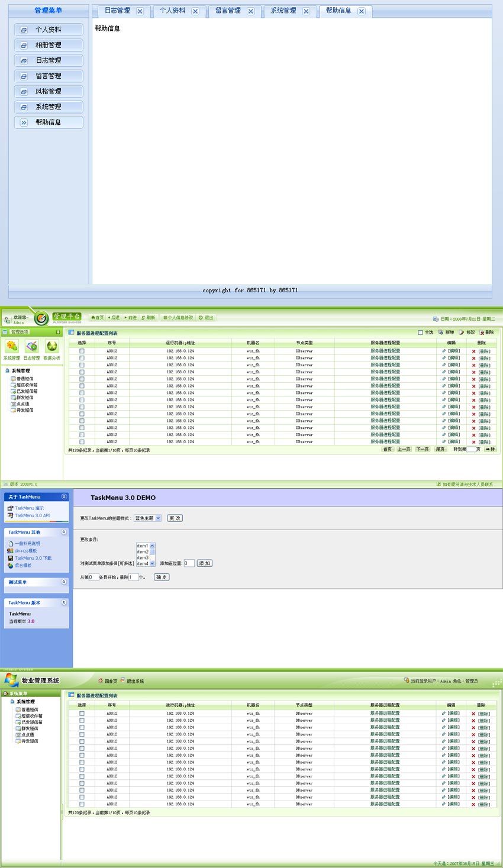Click the 删除 icon in the table toolbar
The height and width of the screenshot is (868, 503).
pyautogui.click(x=482, y=333)
